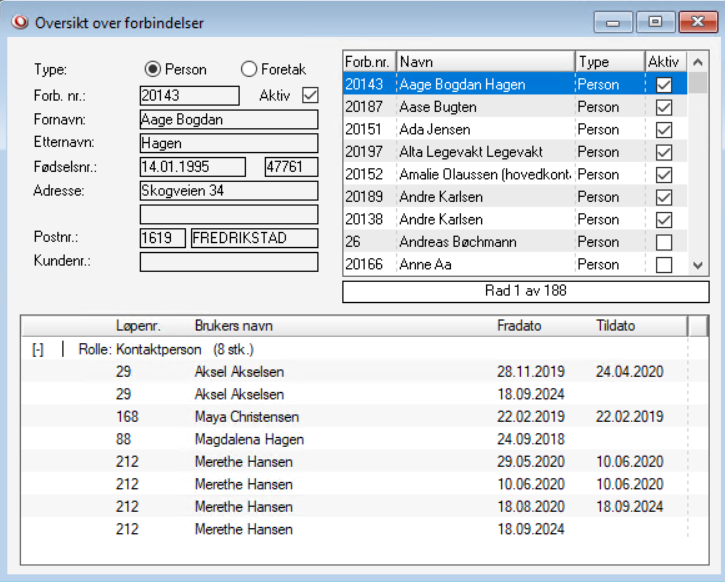Sort list by Forb.nr. column header
This screenshot has width=725, height=582.
tap(368, 62)
